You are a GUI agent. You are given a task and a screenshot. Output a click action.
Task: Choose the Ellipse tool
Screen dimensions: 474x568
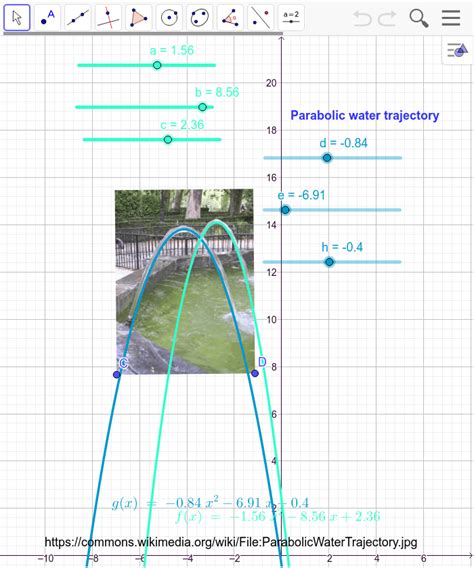click(x=200, y=17)
